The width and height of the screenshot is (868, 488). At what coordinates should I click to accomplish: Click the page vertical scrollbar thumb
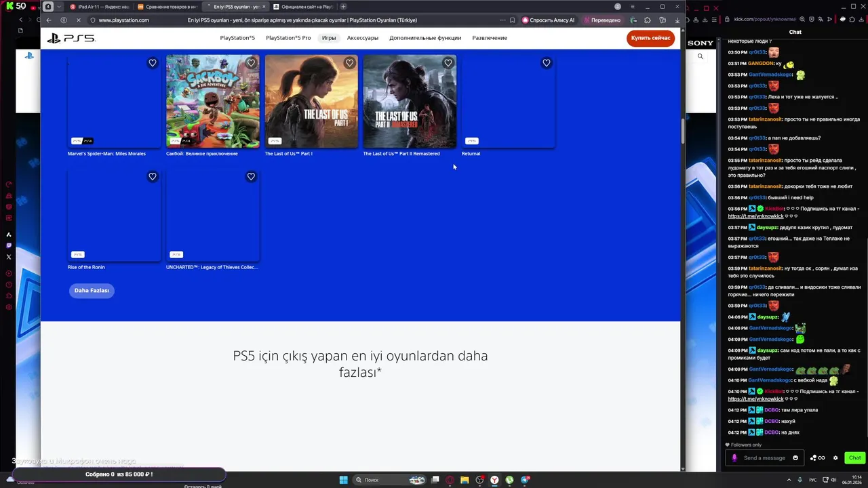click(683, 131)
